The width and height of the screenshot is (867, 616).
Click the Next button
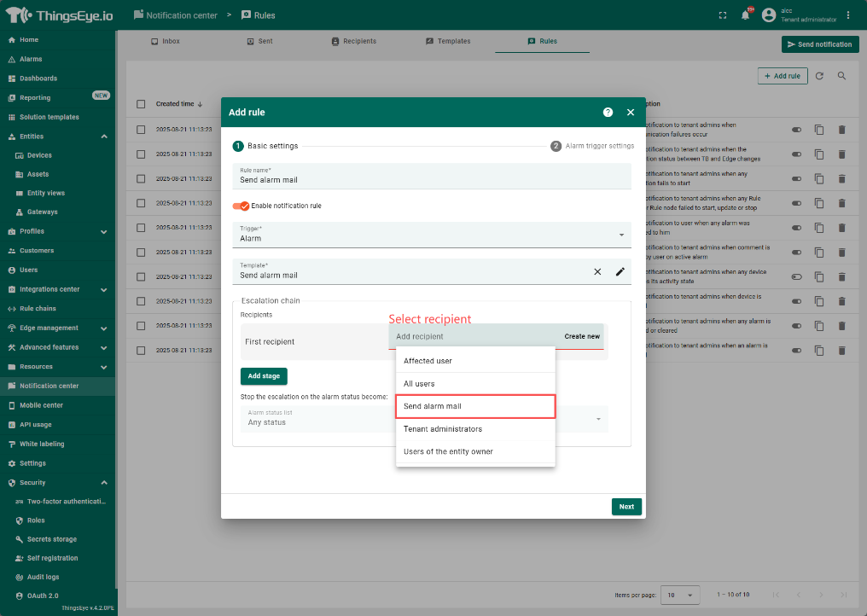[x=626, y=507]
